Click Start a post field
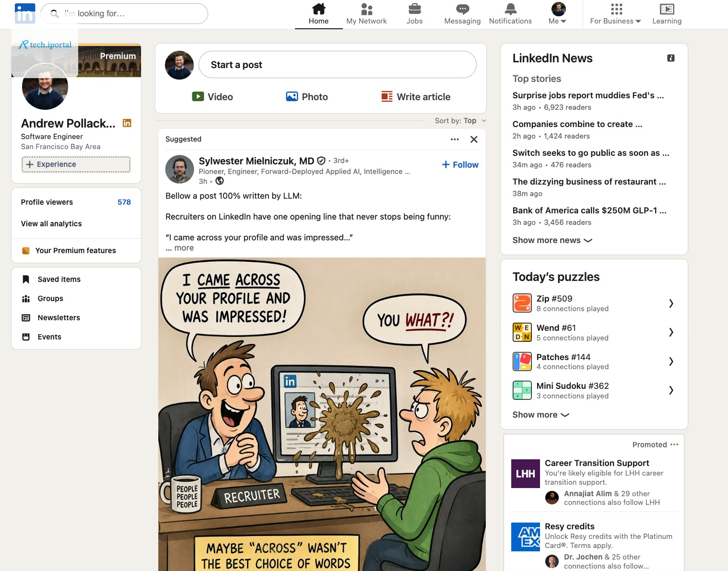 coord(337,65)
